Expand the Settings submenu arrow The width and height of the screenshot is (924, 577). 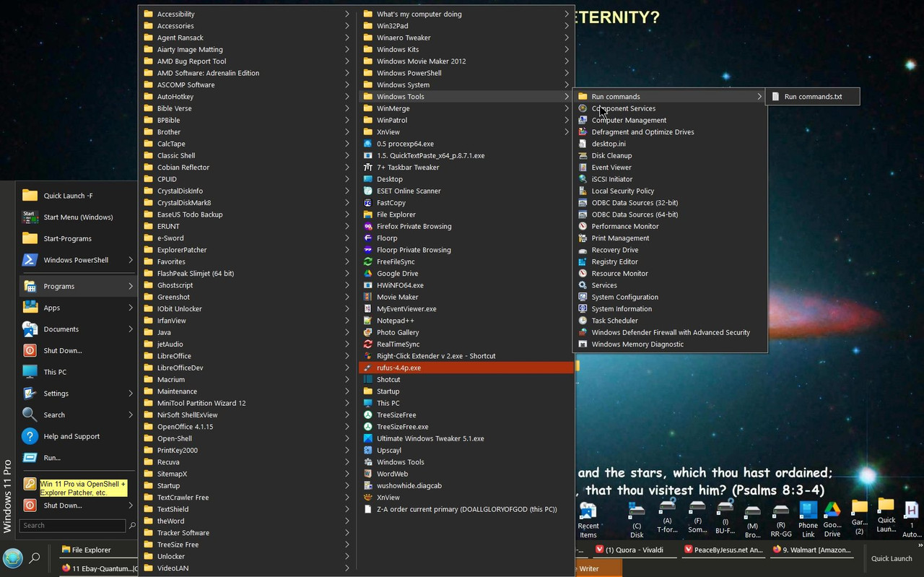point(131,394)
